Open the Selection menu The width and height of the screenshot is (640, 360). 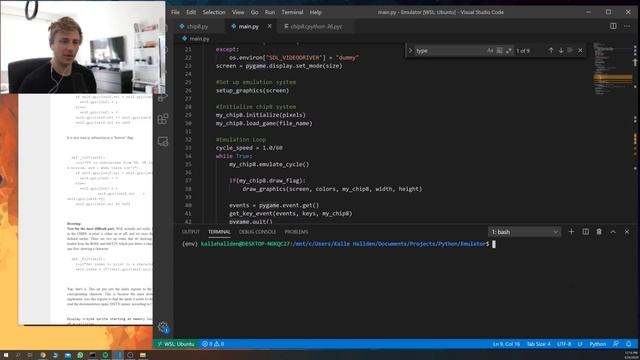[x=214, y=12]
